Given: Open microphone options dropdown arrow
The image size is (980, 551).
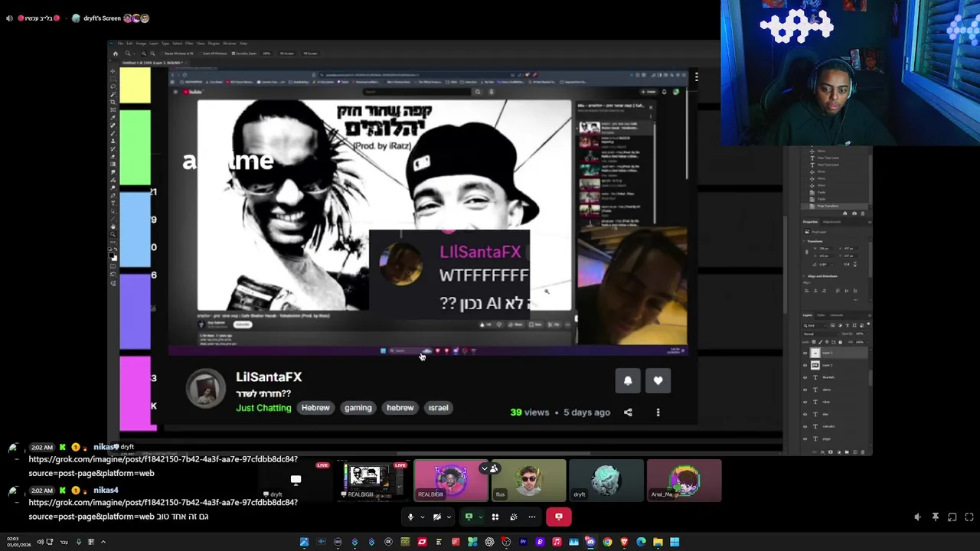Looking at the screenshot, I should (x=423, y=517).
